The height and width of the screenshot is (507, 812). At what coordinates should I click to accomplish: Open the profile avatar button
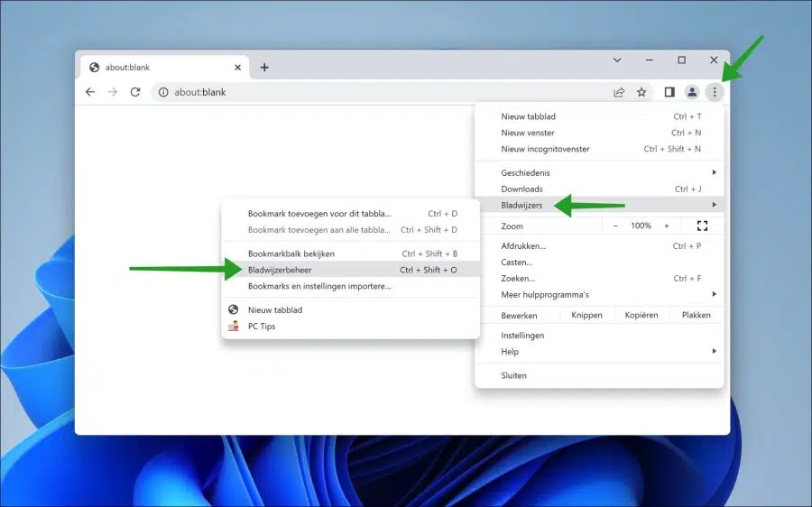pos(692,92)
